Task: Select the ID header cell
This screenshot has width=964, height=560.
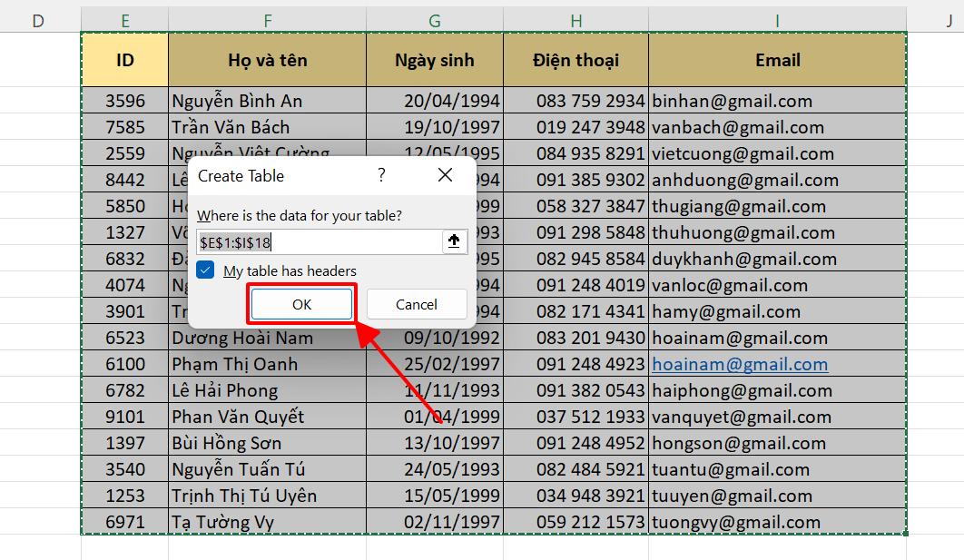Action: click(124, 59)
